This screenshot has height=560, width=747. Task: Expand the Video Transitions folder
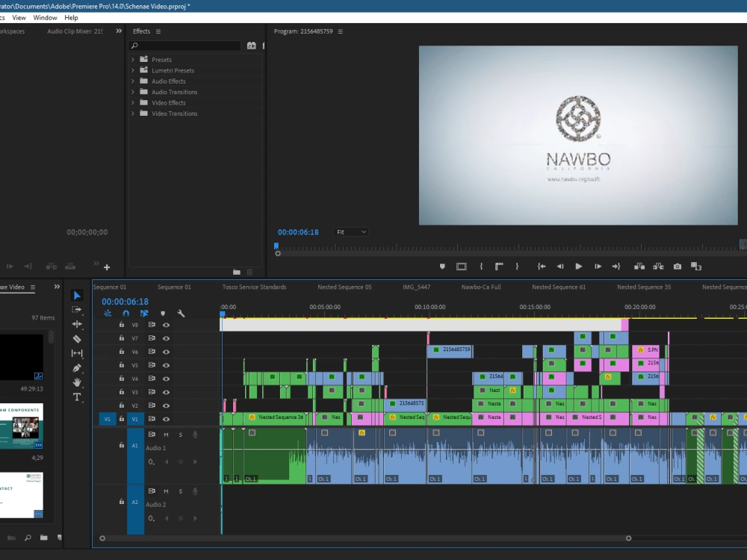133,113
